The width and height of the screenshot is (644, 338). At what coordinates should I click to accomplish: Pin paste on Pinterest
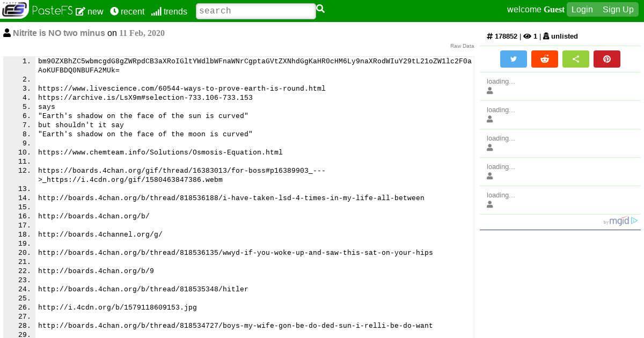(x=607, y=59)
